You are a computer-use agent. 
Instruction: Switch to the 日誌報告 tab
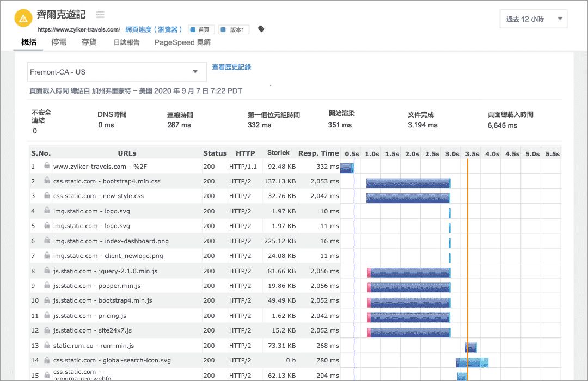pos(126,42)
